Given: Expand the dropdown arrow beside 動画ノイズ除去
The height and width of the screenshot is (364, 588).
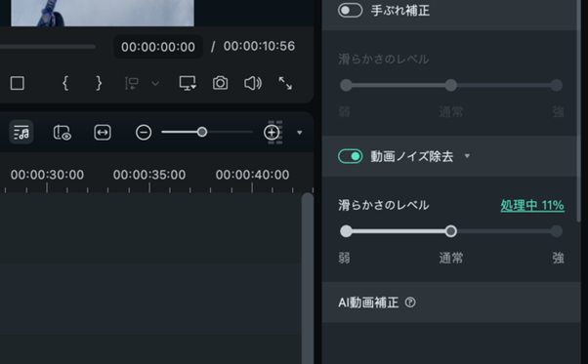Looking at the screenshot, I should 467,156.
